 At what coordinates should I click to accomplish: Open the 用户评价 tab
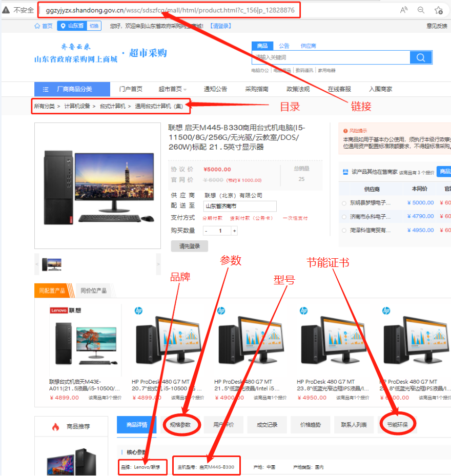tap(223, 425)
